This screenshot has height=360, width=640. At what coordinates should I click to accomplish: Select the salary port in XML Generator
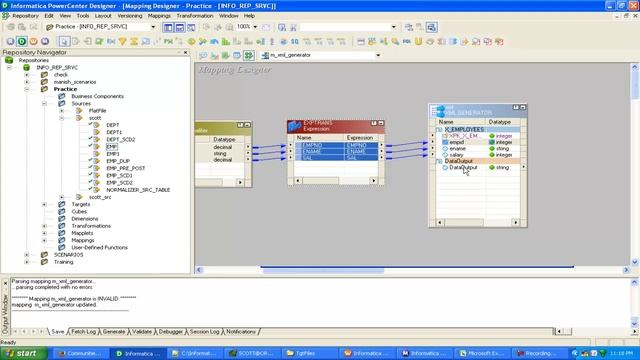[456, 155]
